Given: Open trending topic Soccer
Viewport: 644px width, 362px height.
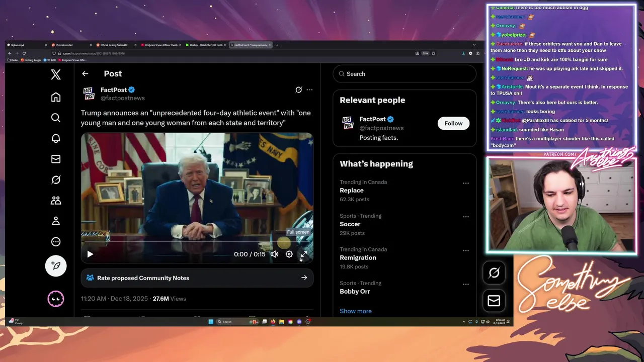Looking at the screenshot, I should (350, 224).
